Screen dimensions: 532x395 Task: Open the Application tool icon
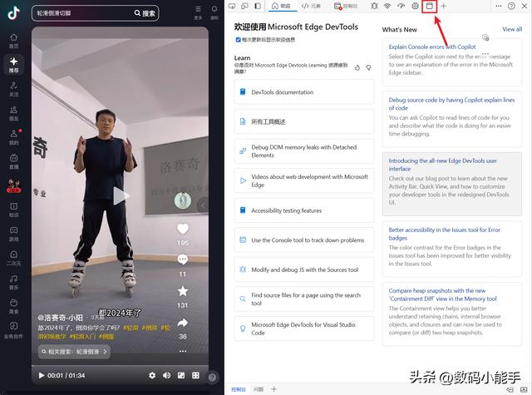[x=430, y=6]
